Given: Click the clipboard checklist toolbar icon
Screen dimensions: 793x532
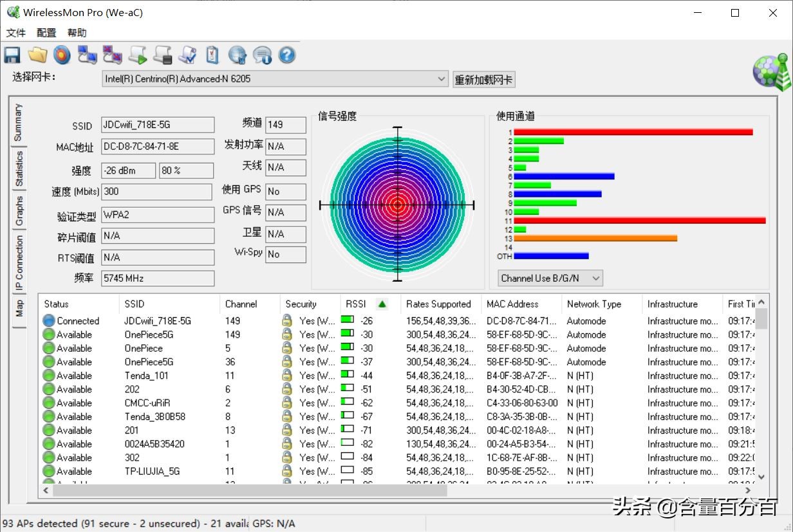Looking at the screenshot, I should (212, 55).
